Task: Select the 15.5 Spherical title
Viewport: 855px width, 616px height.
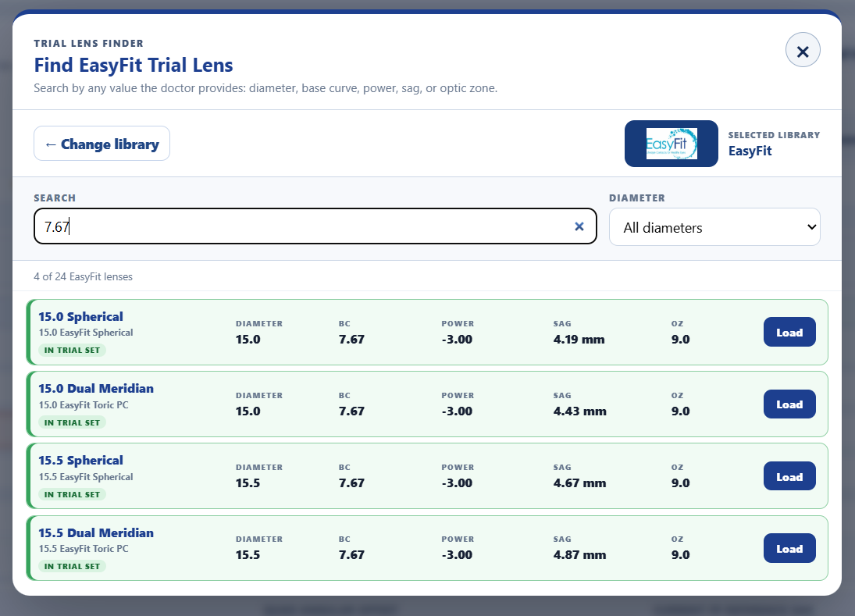Action: [80, 461]
